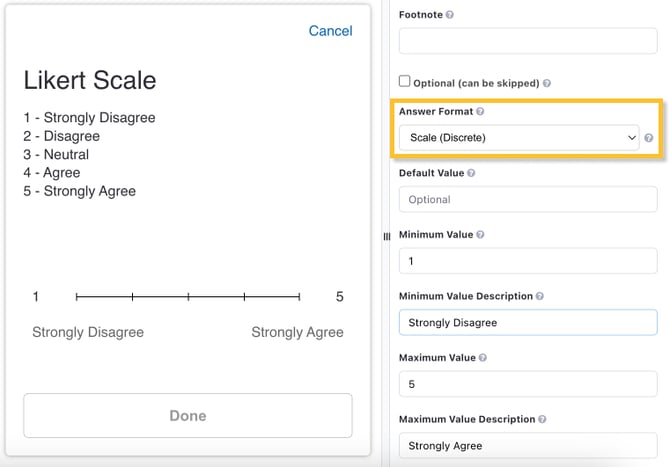Click help icon next to Footnote label
Image resolution: width=670 pixels, height=467 pixels.
point(450,15)
